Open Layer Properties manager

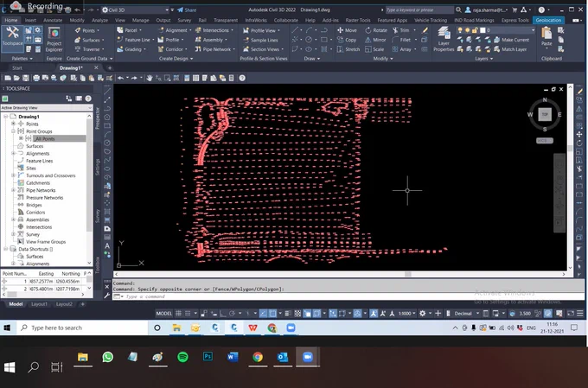click(444, 39)
